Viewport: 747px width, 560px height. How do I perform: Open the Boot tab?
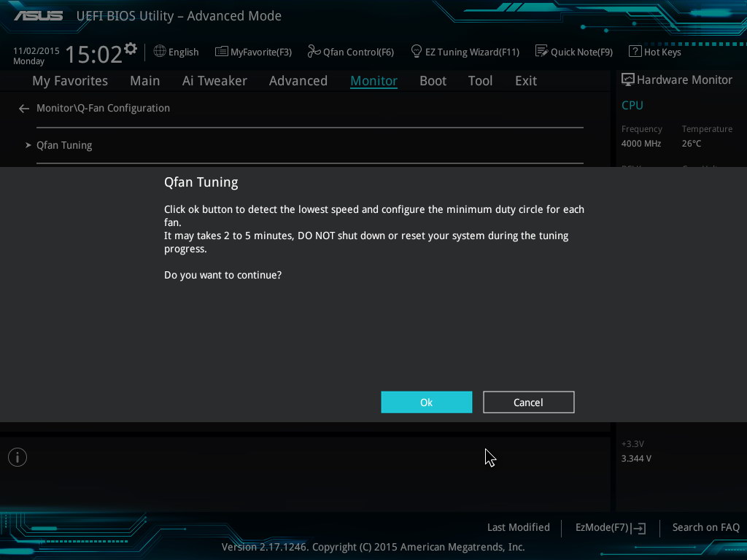coord(433,81)
